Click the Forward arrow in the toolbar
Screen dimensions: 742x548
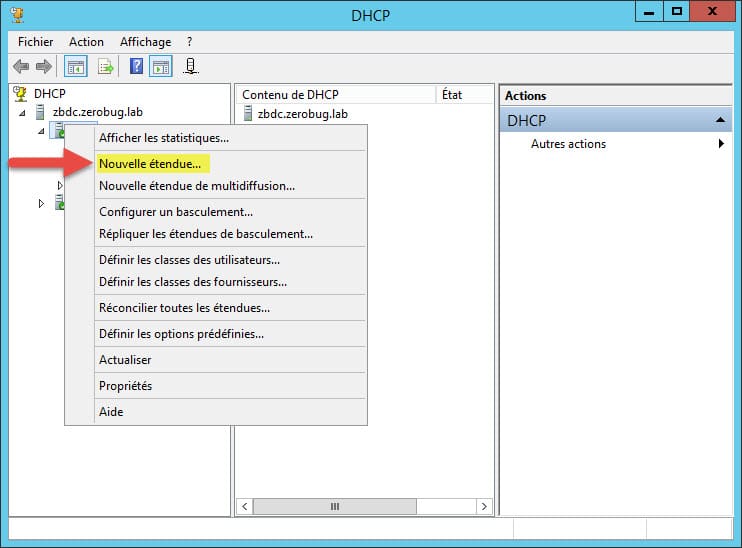(43, 67)
